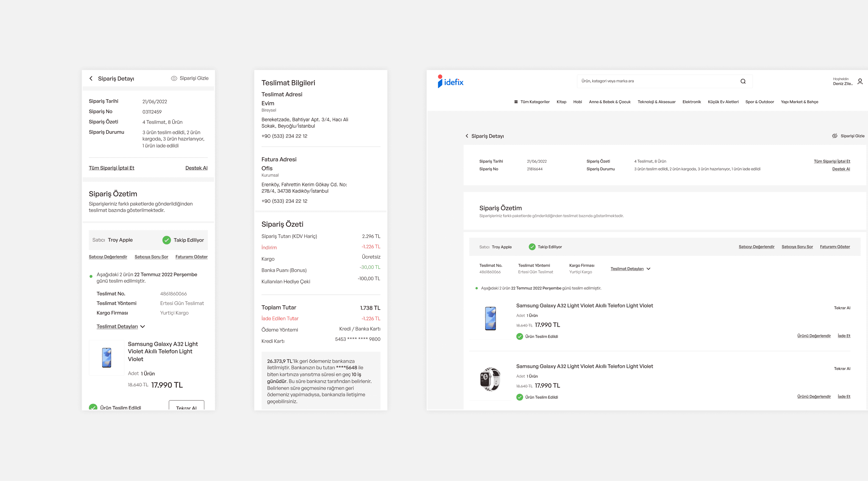Click the green Takip Ediliyor check in the mobile panel
Image resolution: width=868 pixels, height=481 pixels.
pyautogui.click(x=166, y=240)
